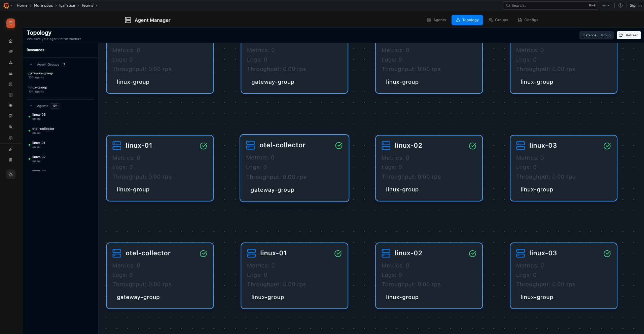This screenshot has width=644, height=334.
Task: Click the Agent Groups count badge 2
Action: click(64, 65)
